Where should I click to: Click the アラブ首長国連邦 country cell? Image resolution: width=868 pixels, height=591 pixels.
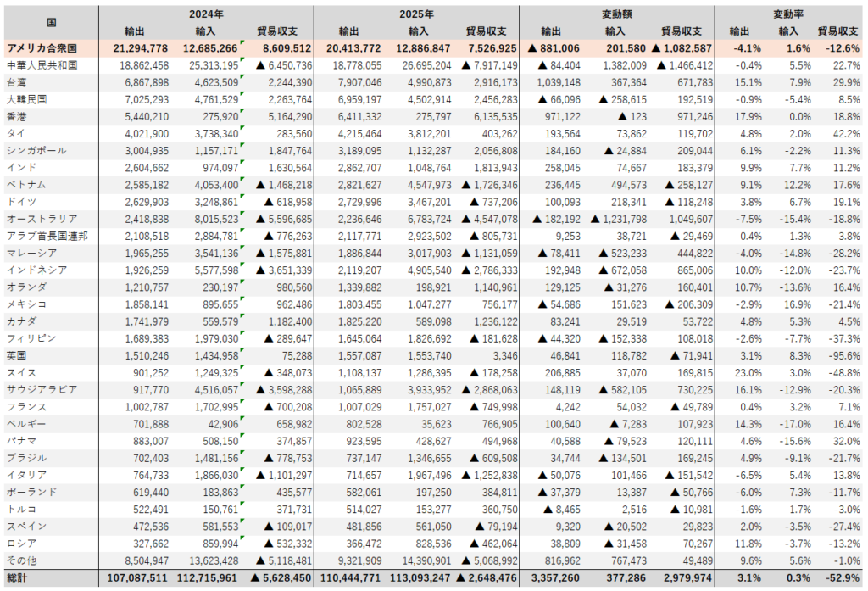tap(47, 235)
